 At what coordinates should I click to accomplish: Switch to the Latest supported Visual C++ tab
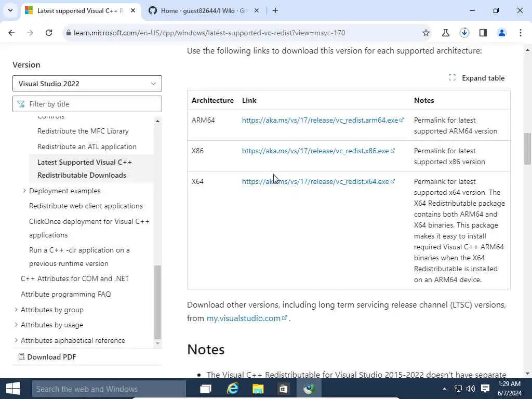80,10
